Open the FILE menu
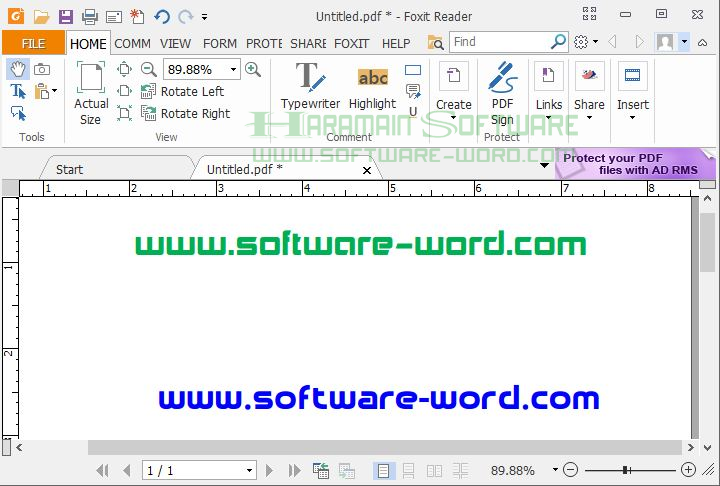720x486 pixels. pyautogui.click(x=34, y=44)
